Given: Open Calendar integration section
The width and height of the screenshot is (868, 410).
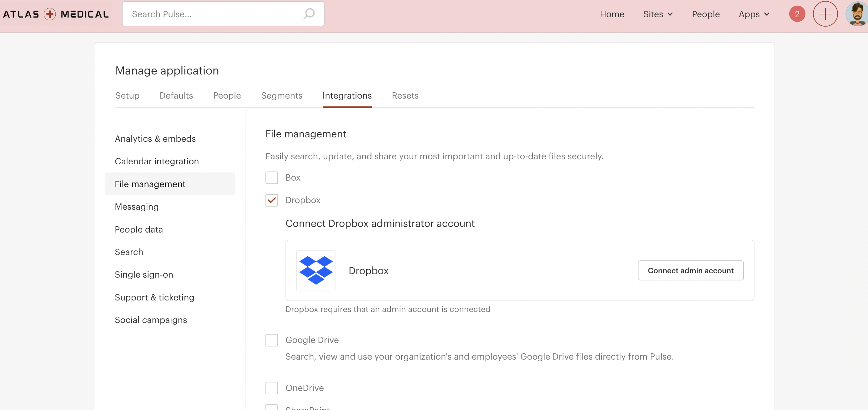Looking at the screenshot, I should coord(157,161).
